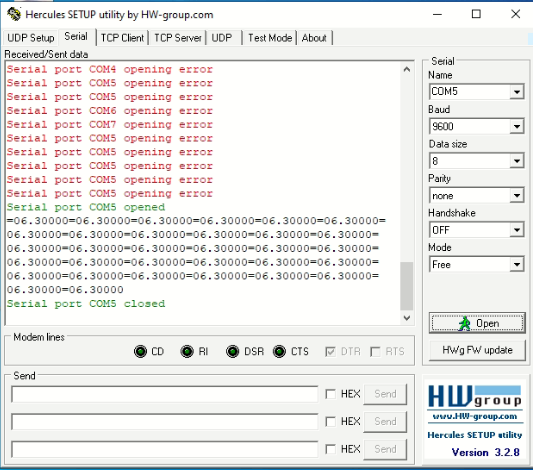
Task: Open the Mode dropdown showing Free
Action: pos(517,264)
